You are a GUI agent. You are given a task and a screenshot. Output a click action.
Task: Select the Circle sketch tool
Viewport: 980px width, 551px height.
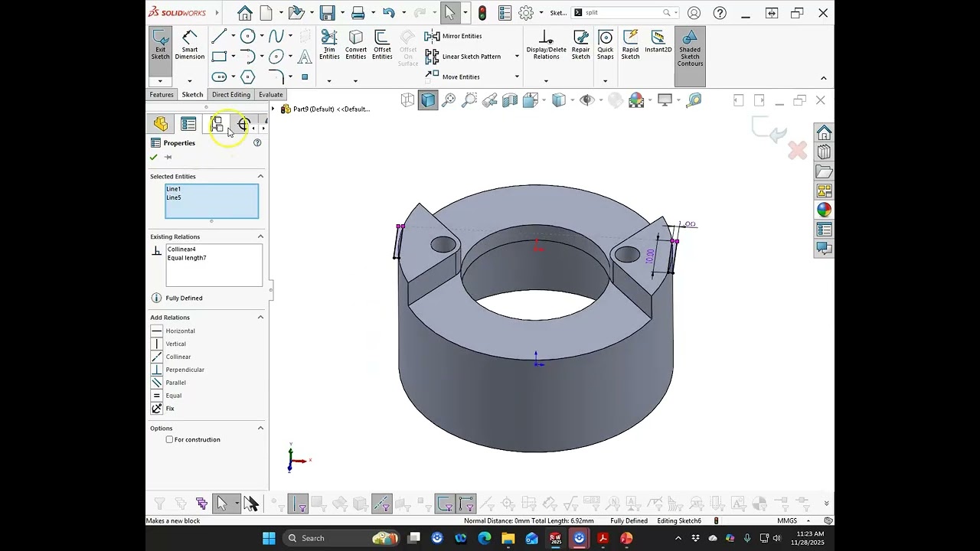coord(247,36)
